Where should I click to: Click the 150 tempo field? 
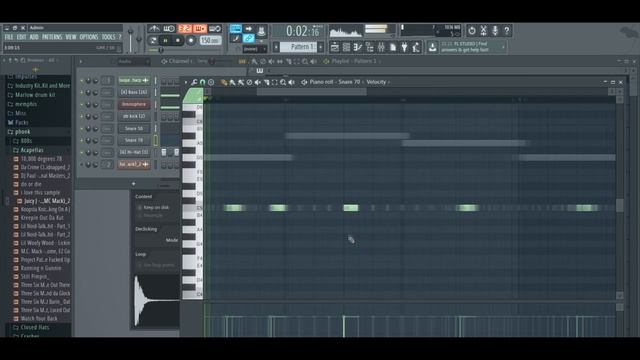pos(210,40)
